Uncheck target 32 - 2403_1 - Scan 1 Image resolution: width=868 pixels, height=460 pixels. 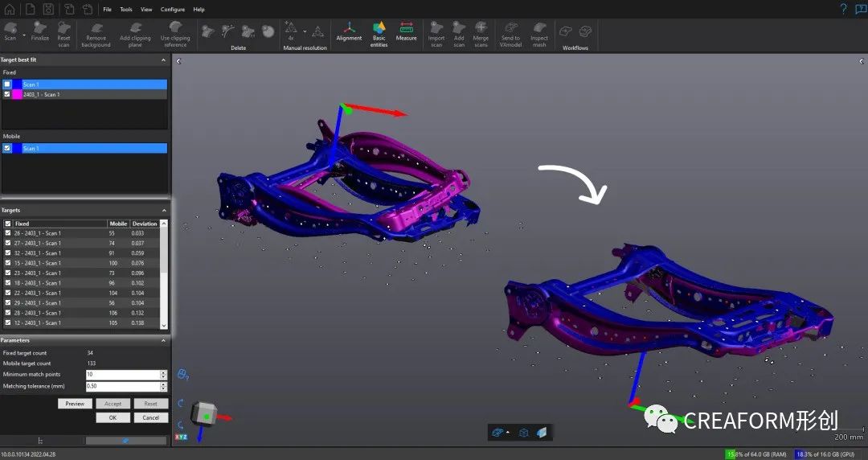8,253
